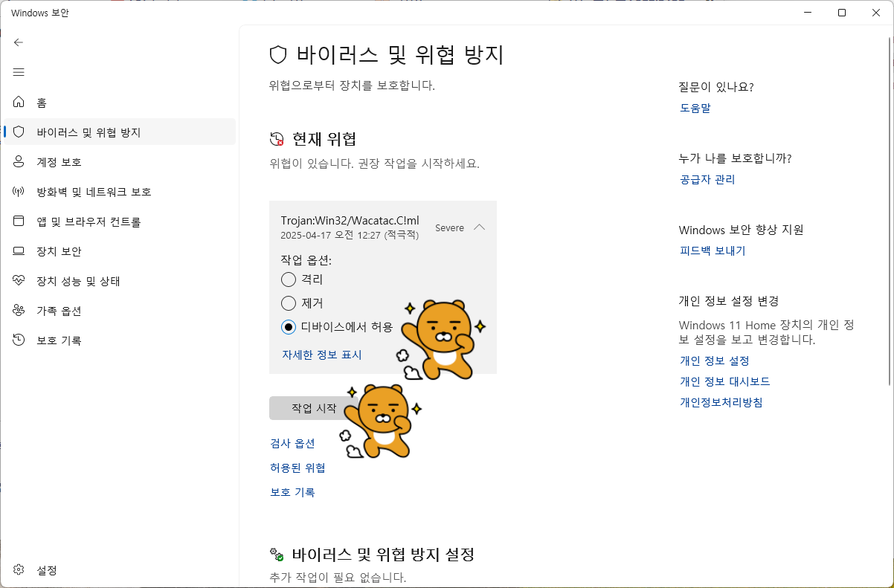The width and height of the screenshot is (894, 588).
Task: Click the 현재 위협 heading
Action: pyautogui.click(x=324, y=139)
